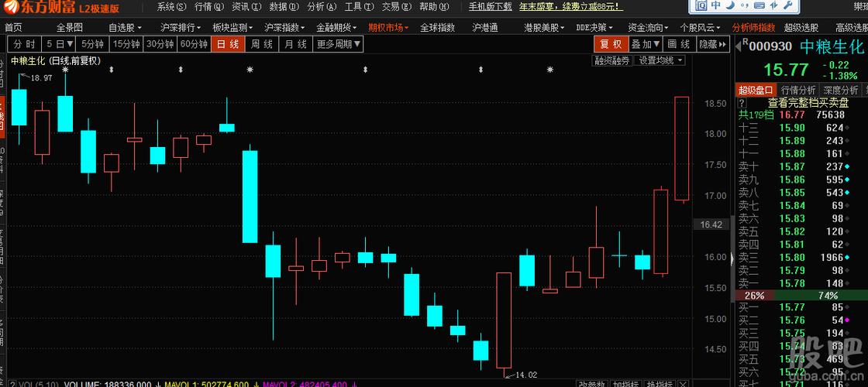This screenshot has height=387, width=868.
Task: Click the first star event marker above chart
Action: tap(65, 70)
